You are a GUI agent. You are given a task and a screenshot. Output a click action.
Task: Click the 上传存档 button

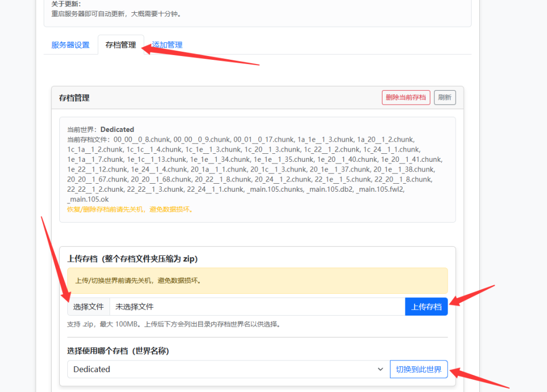(426, 307)
